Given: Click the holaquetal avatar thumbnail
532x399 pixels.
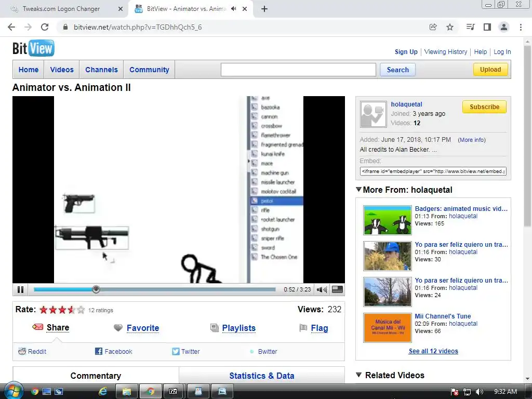Looking at the screenshot, I should point(373,114).
